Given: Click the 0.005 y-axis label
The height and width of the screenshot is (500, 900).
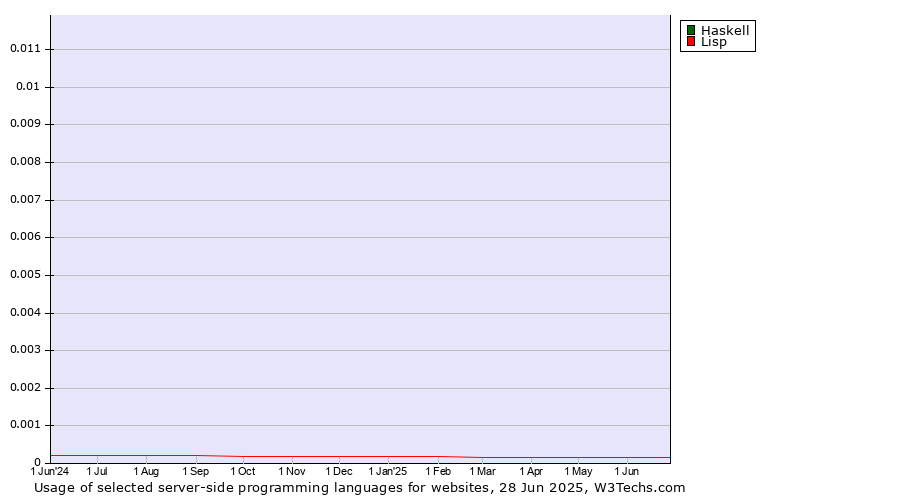Looking at the screenshot, I should 25,274.
